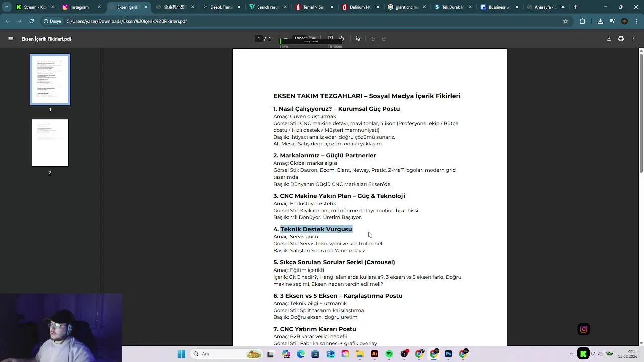644x362 pixels.
Task: Switch to the Temel > San tab
Action: pos(313,7)
